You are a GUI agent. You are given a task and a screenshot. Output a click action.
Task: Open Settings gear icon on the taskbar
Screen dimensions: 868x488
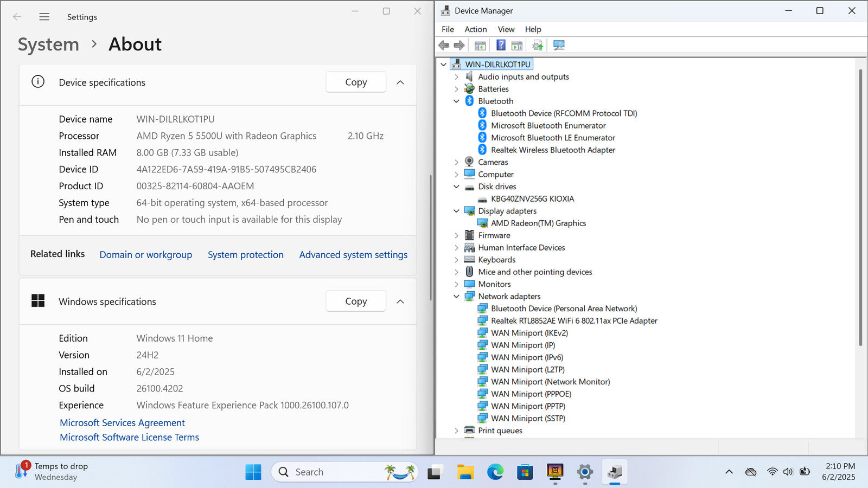tap(585, 472)
